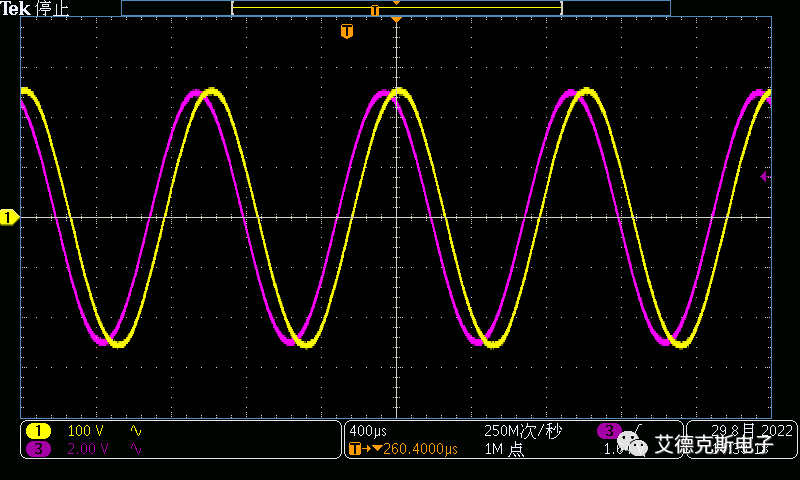Viewport: 800px width, 480px height.
Task: Select the yellow channel 1 badge
Action: pos(39,431)
